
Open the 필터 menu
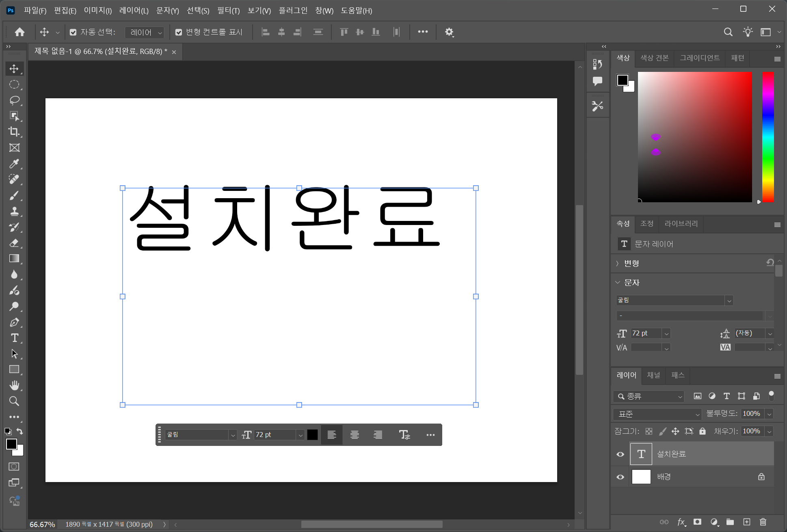point(228,11)
